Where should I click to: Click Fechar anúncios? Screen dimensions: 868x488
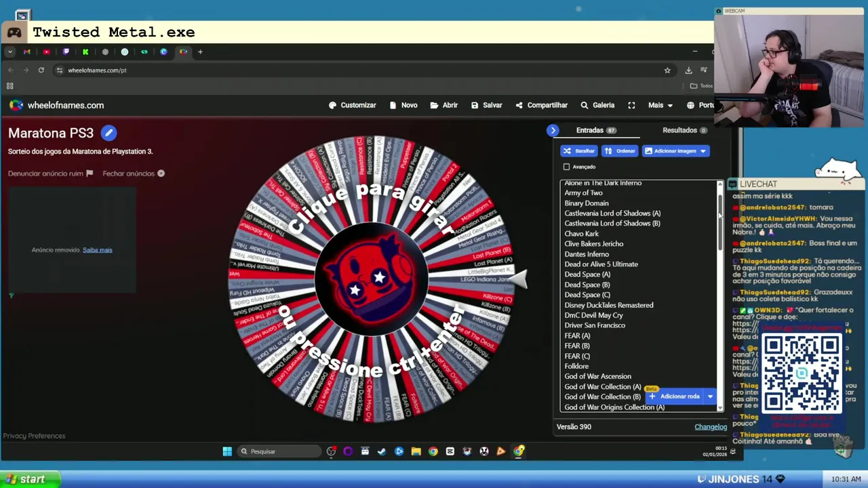pos(134,174)
